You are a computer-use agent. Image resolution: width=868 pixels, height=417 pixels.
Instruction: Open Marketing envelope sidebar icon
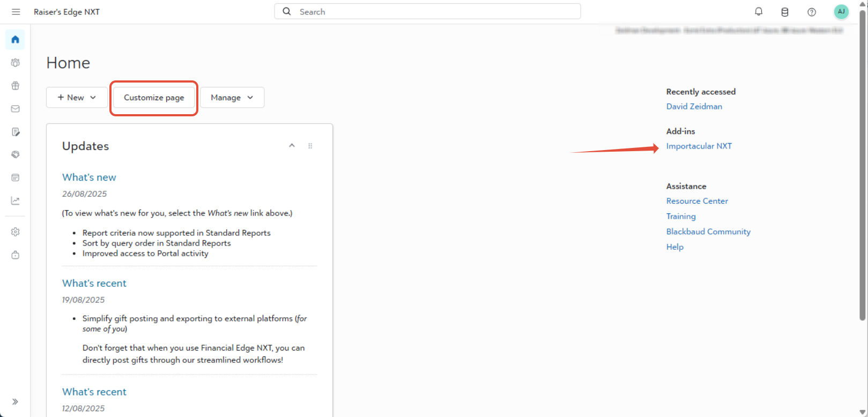[15, 109]
